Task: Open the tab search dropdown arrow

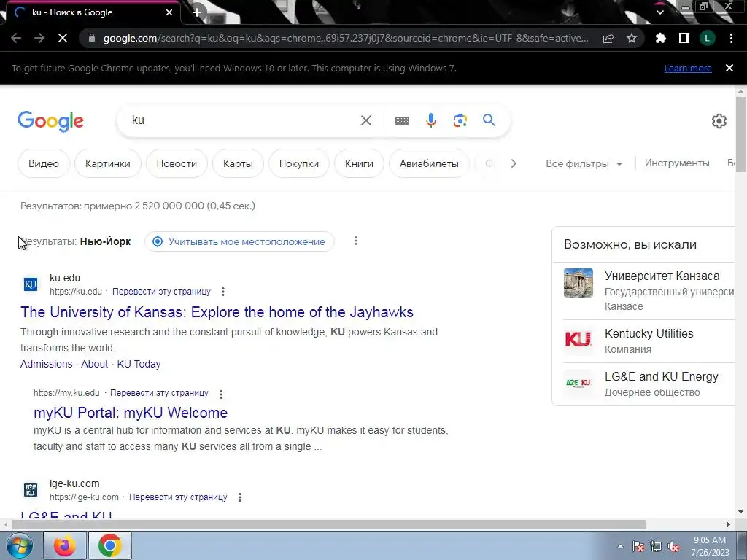Action: 659,12
